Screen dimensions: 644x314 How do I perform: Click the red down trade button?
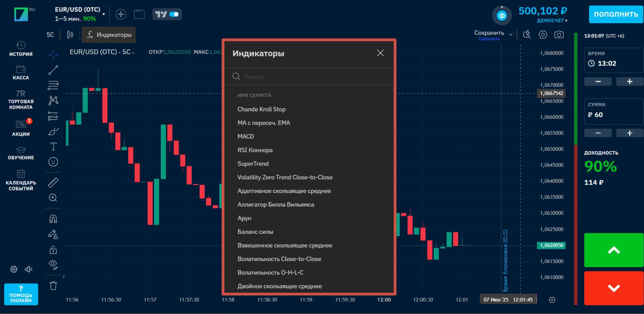point(614,288)
